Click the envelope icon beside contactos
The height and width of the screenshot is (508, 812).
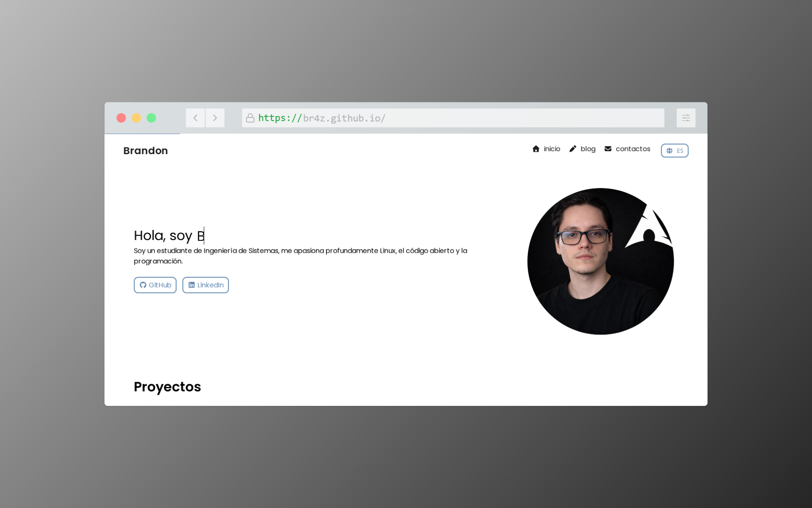[x=608, y=149]
